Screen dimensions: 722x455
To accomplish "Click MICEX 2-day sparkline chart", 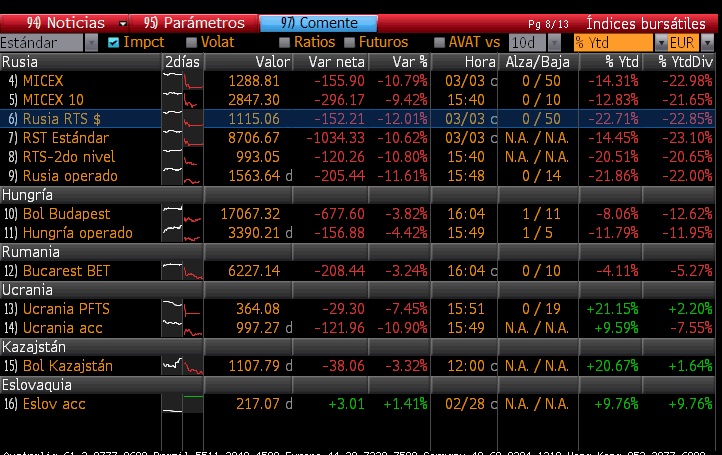I will pyautogui.click(x=182, y=81).
